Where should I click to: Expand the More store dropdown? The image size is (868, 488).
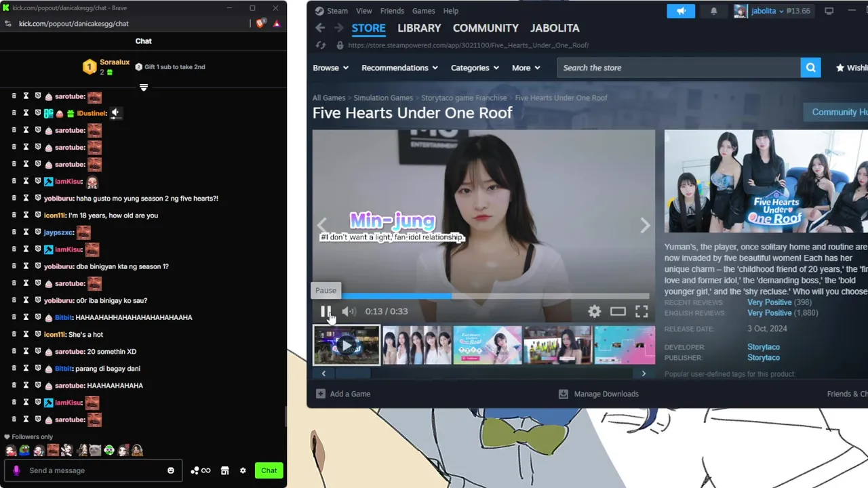[x=526, y=68]
